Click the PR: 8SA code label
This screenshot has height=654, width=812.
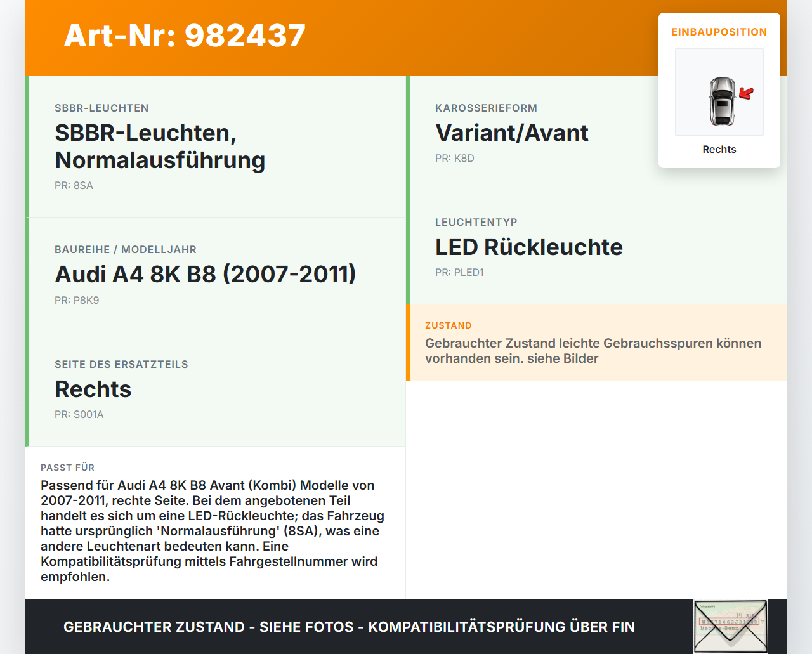[x=74, y=185]
